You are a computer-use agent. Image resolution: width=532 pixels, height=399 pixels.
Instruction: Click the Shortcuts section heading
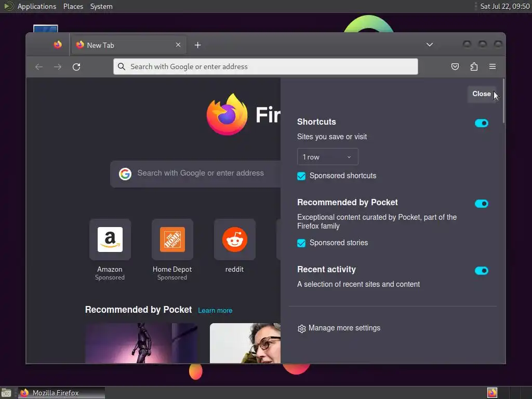pyautogui.click(x=316, y=122)
